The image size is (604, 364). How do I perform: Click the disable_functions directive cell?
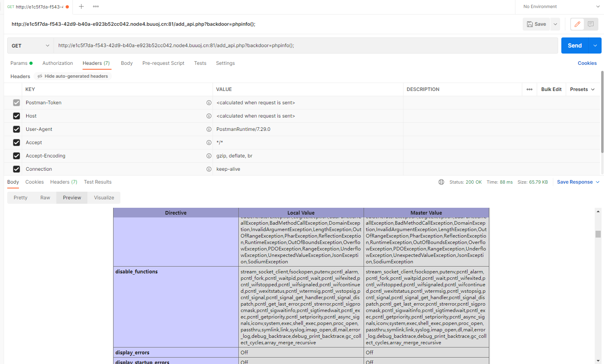tap(176, 307)
